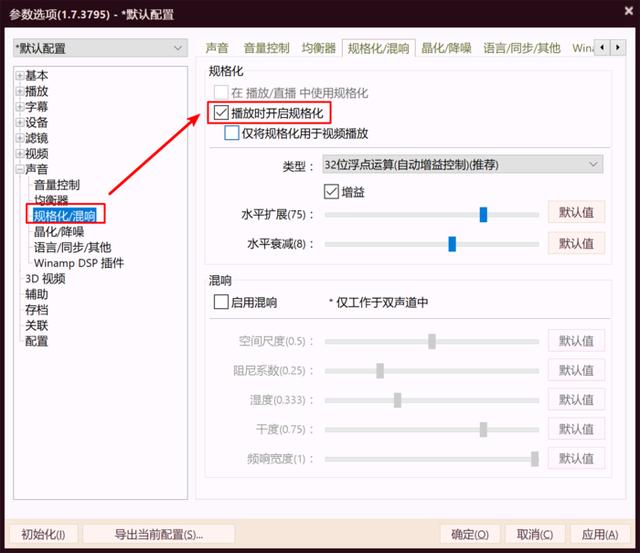Switch to the 音量控制 tab
Screen dimensions: 640x553
[266, 48]
